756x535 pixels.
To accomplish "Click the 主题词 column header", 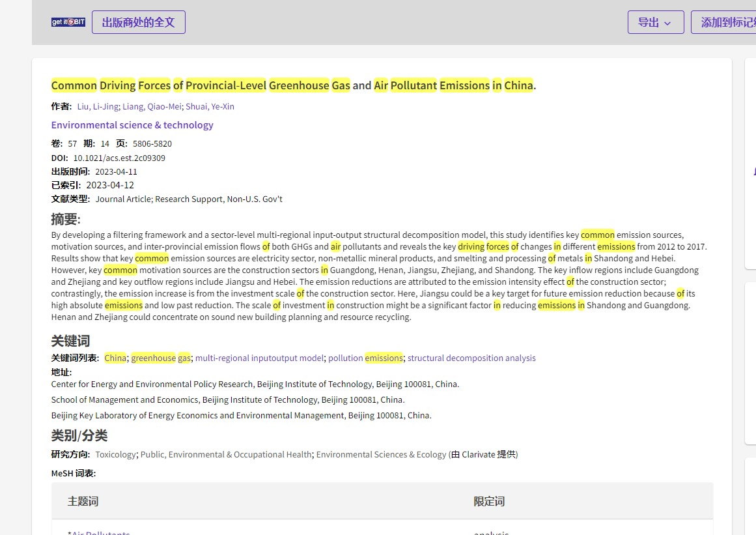I will pos(83,501).
